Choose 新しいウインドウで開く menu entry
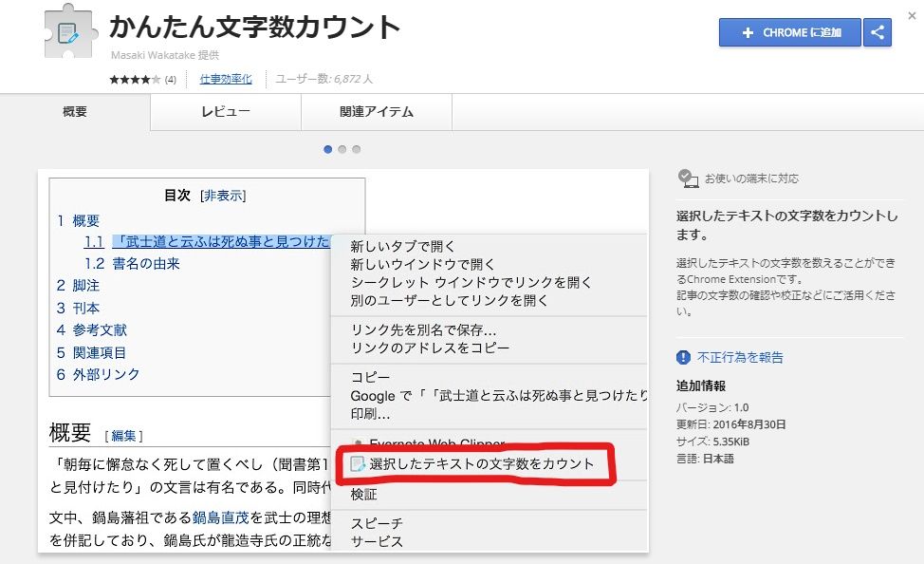The image size is (924, 564). click(x=422, y=264)
